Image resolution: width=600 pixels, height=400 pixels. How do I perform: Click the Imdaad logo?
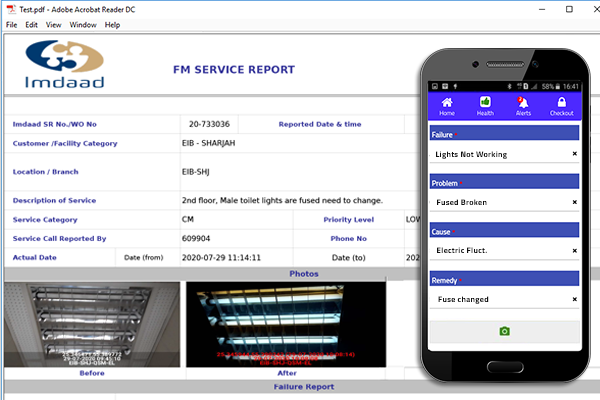click(x=65, y=64)
